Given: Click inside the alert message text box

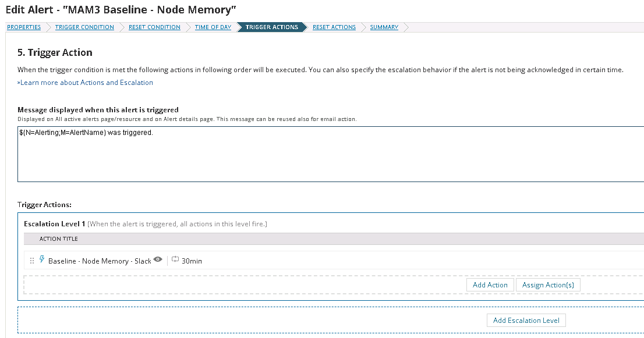Looking at the screenshot, I should pos(331,154).
